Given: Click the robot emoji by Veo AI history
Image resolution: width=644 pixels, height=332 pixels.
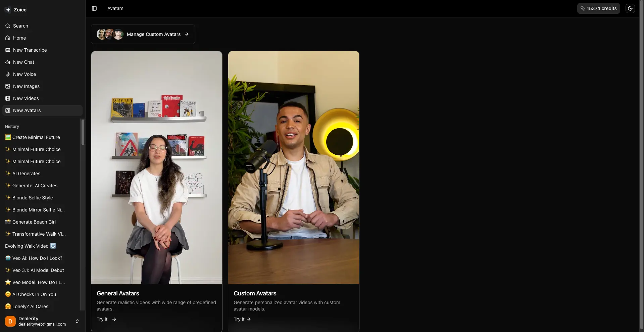Looking at the screenshot, I should [8, 258].
